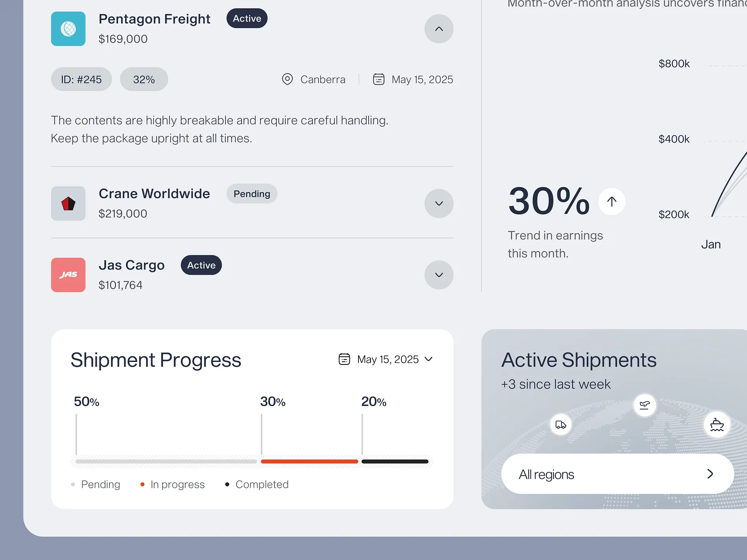747x560 pixels.
Task: Click the Pentagon Freight globe logo icon
Action: point(68,29)
